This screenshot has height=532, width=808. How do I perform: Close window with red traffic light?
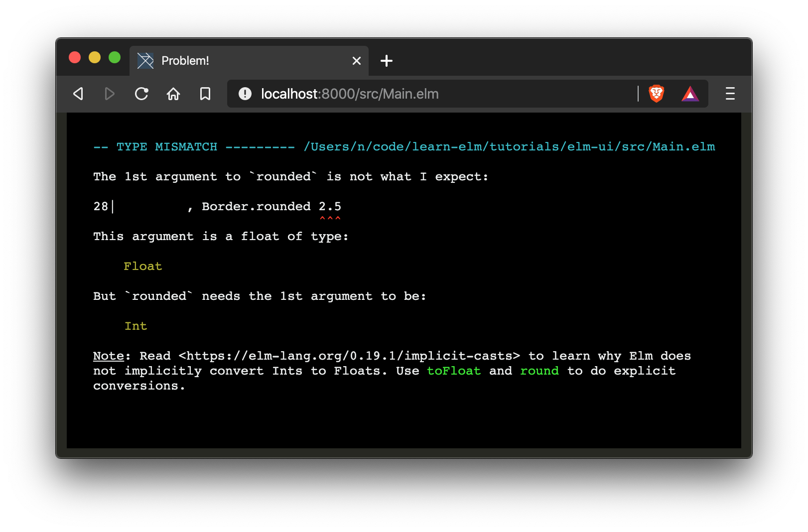click(x=75, y=58)
